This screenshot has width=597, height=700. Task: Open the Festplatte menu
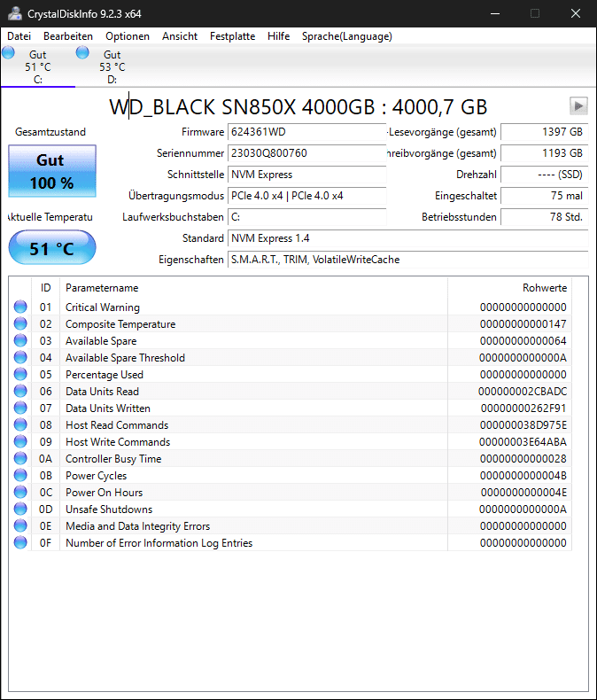[232, 36]
